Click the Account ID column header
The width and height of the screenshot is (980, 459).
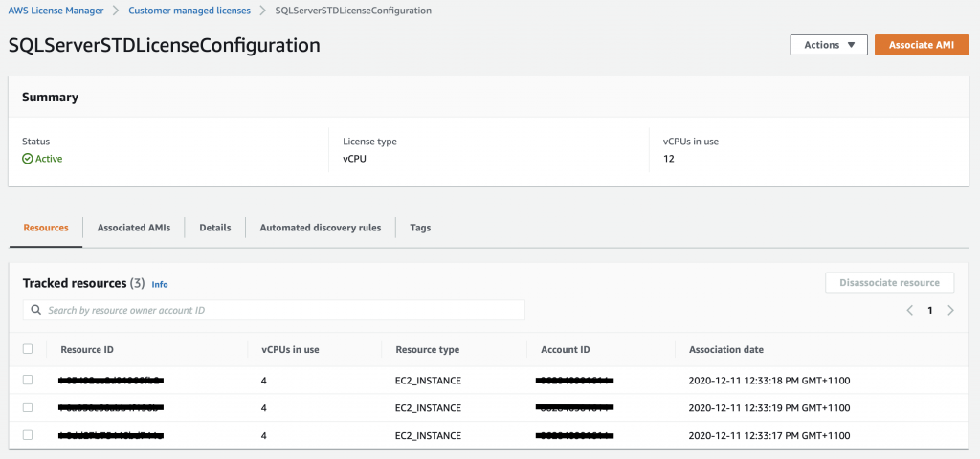coord(566,350)
